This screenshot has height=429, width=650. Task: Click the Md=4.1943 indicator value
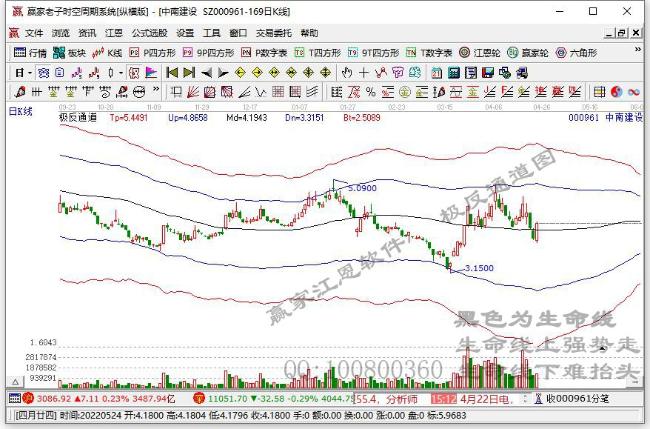tap(247, 118)
